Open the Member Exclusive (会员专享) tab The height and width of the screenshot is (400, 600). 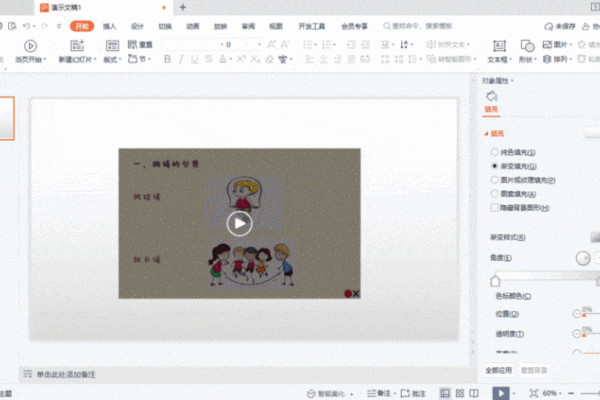pos(354,26)
